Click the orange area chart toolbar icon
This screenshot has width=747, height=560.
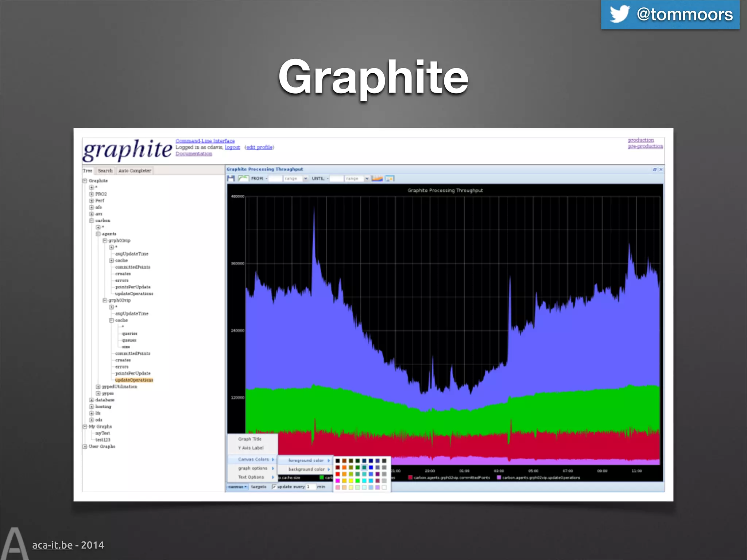pyautogui.click(x=377, y=178)
